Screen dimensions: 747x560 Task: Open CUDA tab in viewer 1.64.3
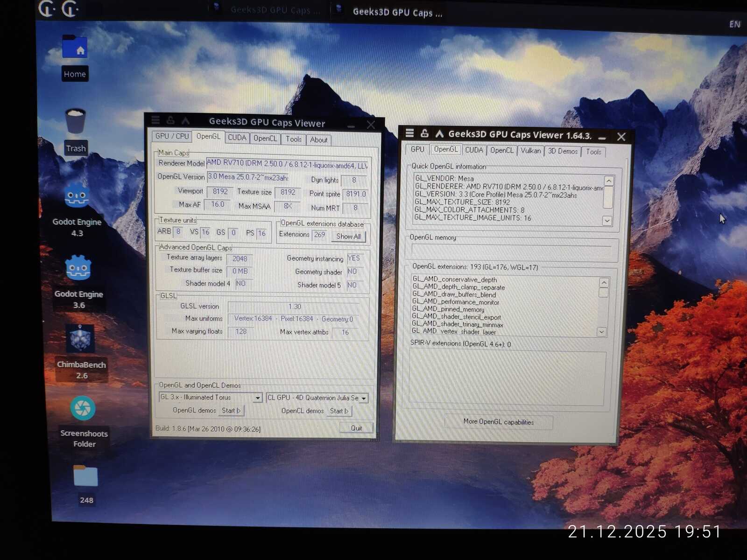(474, 150)
